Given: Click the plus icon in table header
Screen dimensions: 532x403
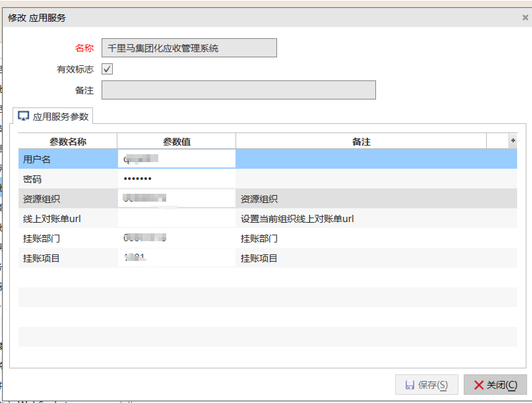Looking at the screenshot, I should pyautogui.click(x=513, y=141).
